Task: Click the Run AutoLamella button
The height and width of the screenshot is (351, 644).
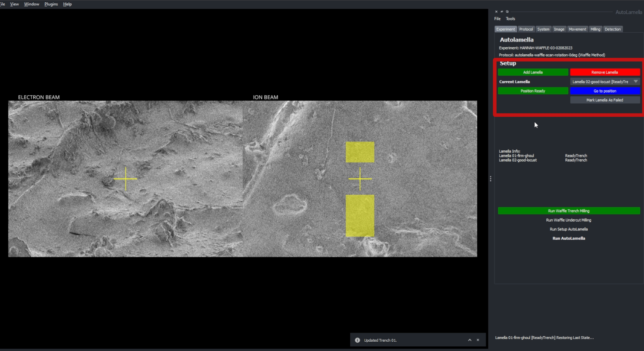Action: click(569, 238)
